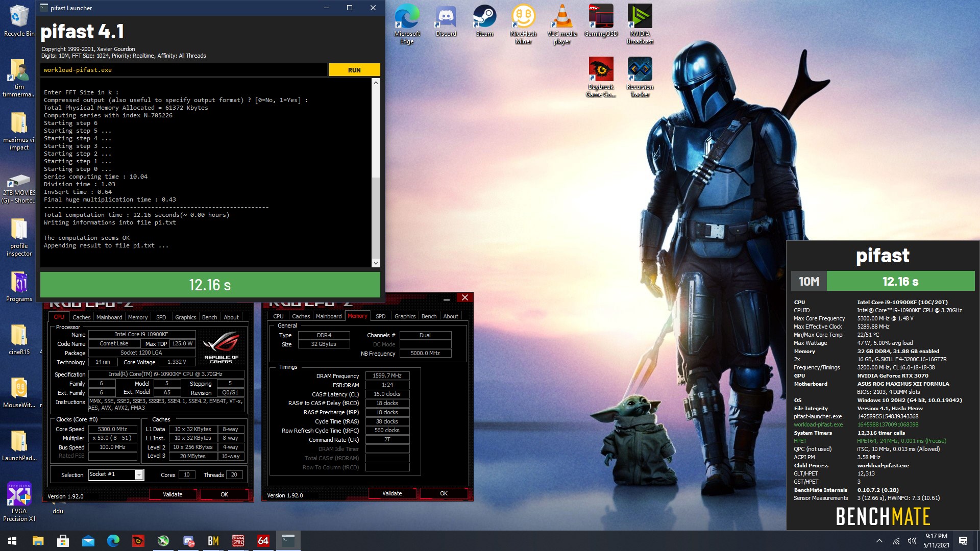This screenshot has height=551, width=980.
Task: Click pifast-launcher.exe entry in BenchMate panel
Action: pos(818,416)
